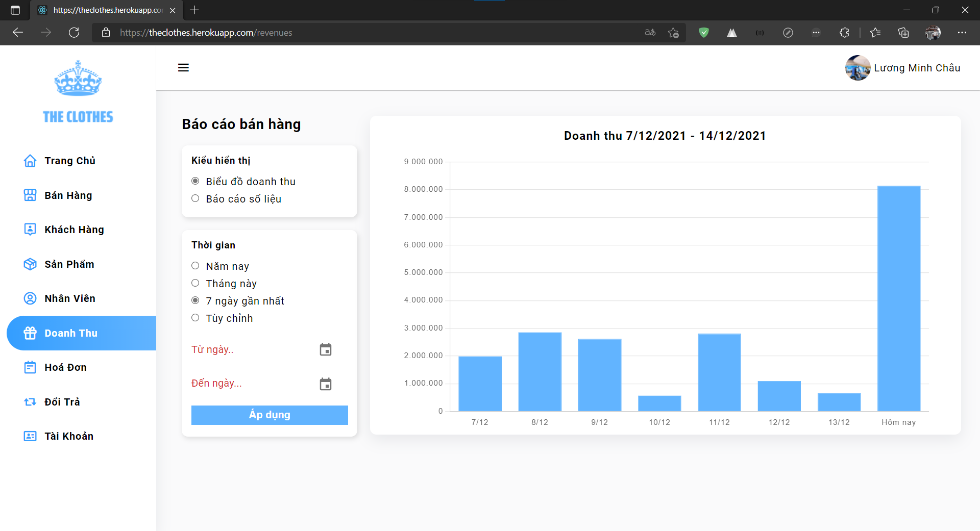Select the Đổi Trả exchange icon
980x531 pixels.
pyautogui.click(x=30, y=401)
